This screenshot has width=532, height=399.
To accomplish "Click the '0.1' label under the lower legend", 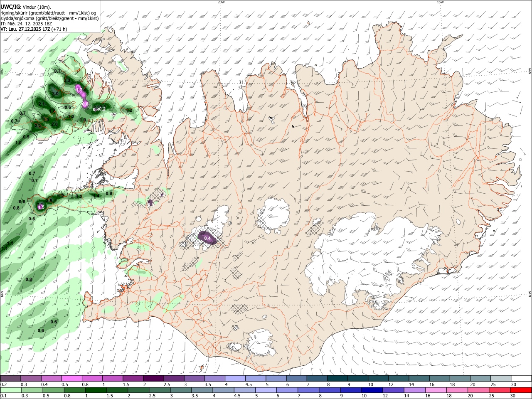I will 4,396.
